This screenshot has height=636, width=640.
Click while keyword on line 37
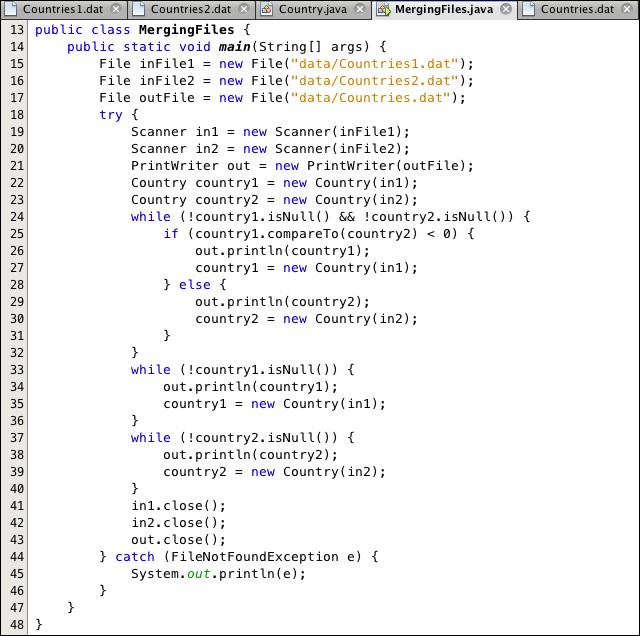click(151, 438)
